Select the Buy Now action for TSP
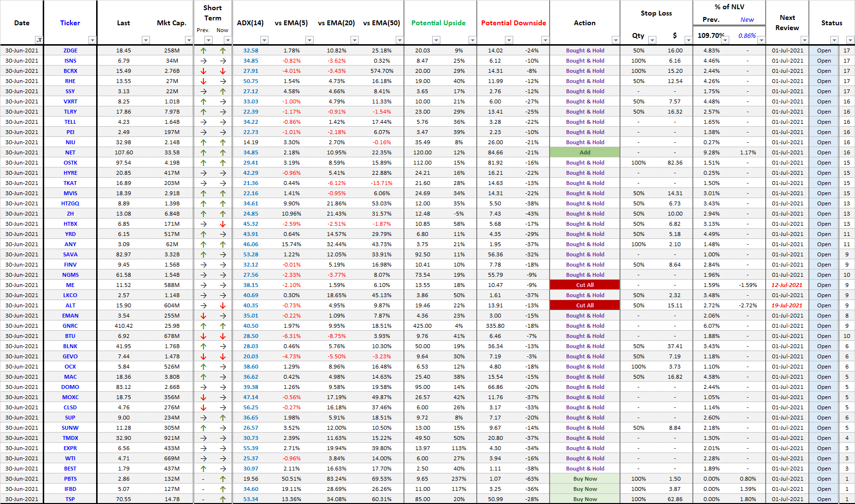 click(585, 499)
